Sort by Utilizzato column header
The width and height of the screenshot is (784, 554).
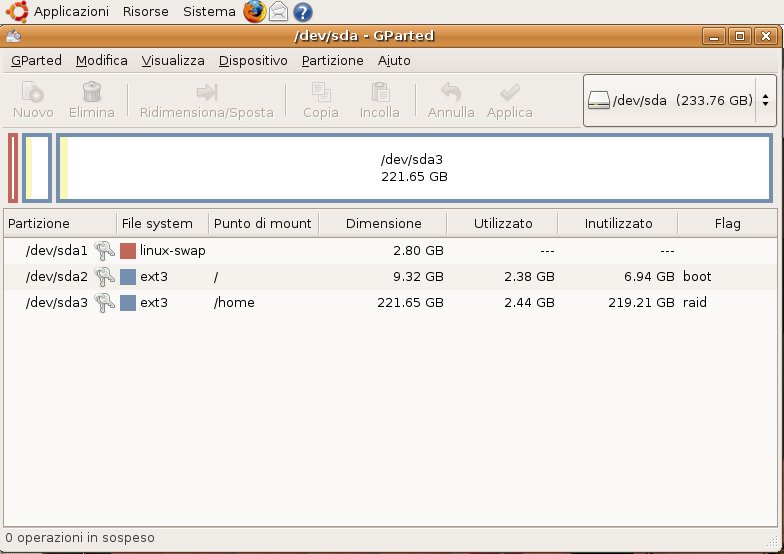(x=502, y=224)
